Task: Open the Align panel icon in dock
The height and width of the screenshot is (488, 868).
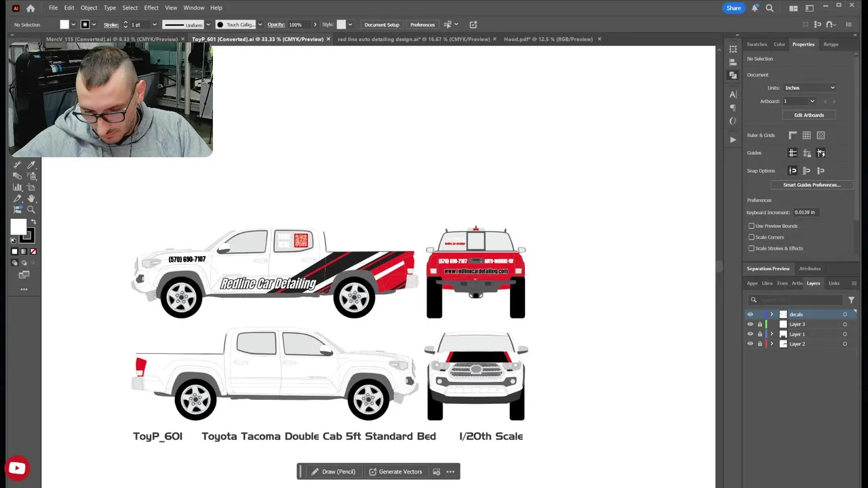Action: point(733,62)
